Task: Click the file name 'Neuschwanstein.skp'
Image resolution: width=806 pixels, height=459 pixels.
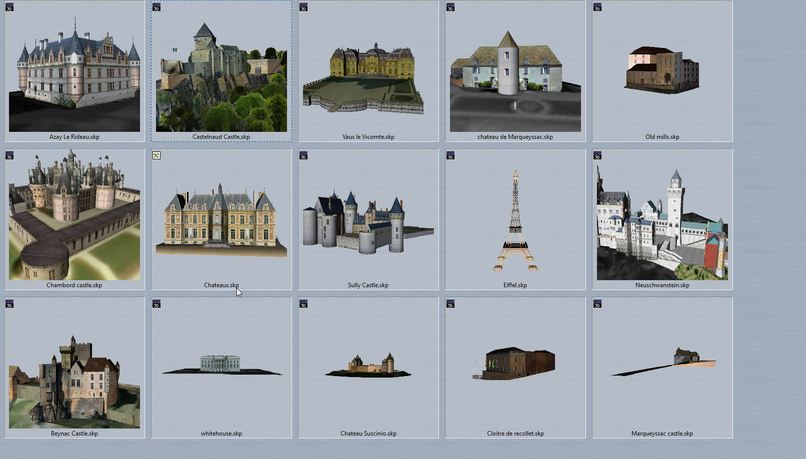Action: pyautogui.click(x=662, y=285)
